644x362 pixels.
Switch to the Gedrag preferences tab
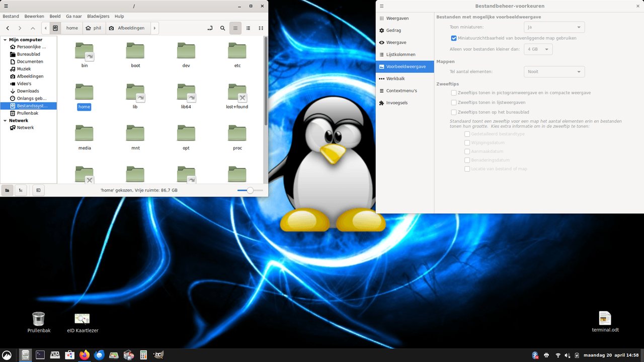[405, 30]
